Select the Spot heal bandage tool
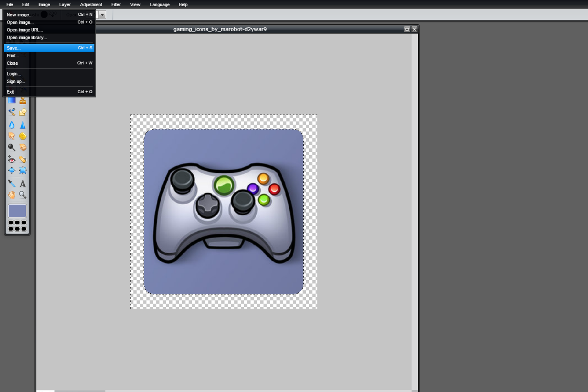This screenshot has width=588, height=392. [23, 159]
